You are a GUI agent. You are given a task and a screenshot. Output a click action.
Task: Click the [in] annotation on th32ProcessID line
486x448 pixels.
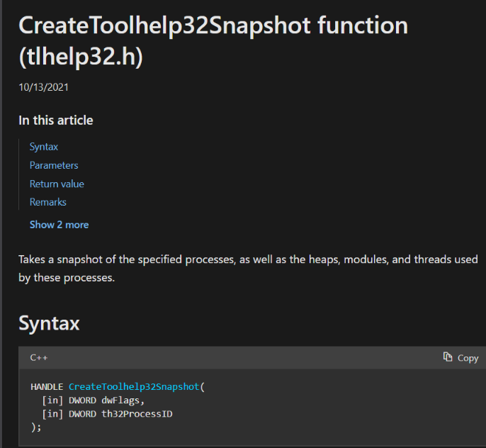[52, 414]
